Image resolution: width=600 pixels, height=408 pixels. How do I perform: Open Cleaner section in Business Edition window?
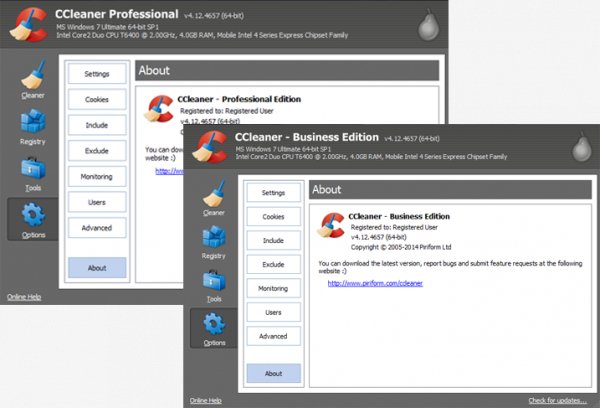(214, 198)
